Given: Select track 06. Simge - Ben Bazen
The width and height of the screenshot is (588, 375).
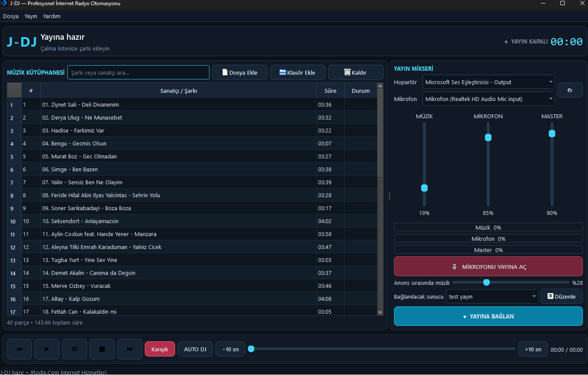Looking at the screenshot, I should click(178, 169).
